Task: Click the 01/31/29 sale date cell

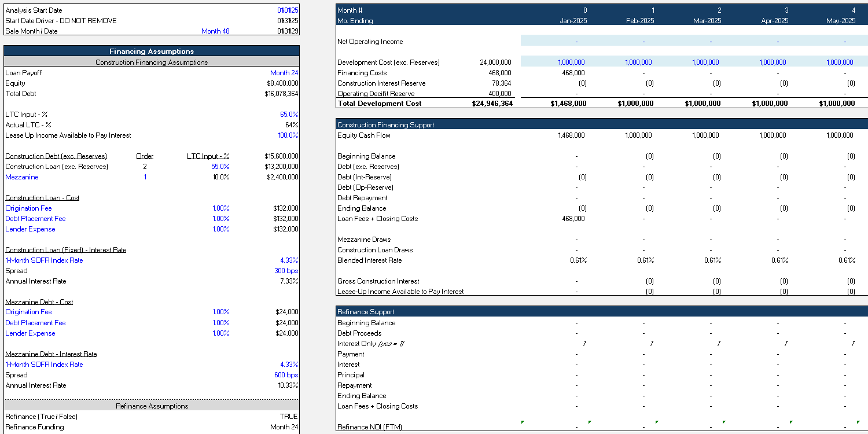Action: (x=287, y=31)
